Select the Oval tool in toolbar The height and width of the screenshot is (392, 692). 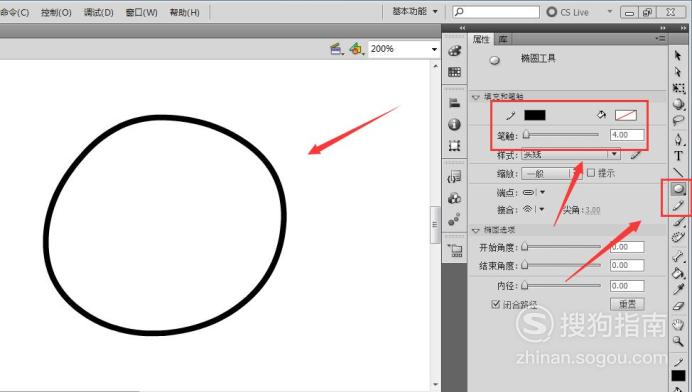pos(678,189)
